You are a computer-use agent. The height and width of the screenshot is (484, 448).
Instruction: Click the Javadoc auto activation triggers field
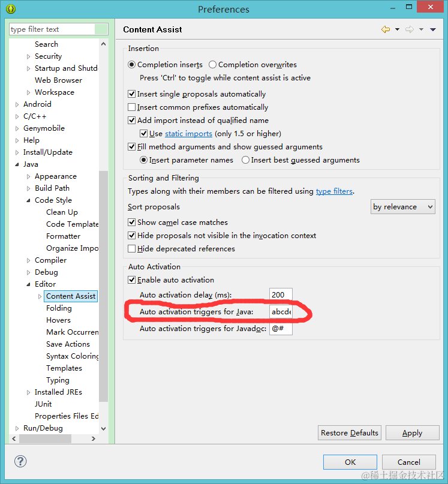coord(281,329)
